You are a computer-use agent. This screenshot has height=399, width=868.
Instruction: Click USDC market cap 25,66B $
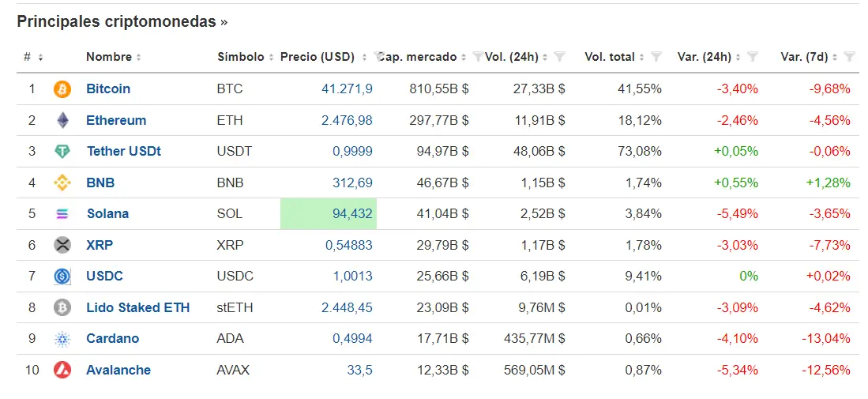pos(443,277)
